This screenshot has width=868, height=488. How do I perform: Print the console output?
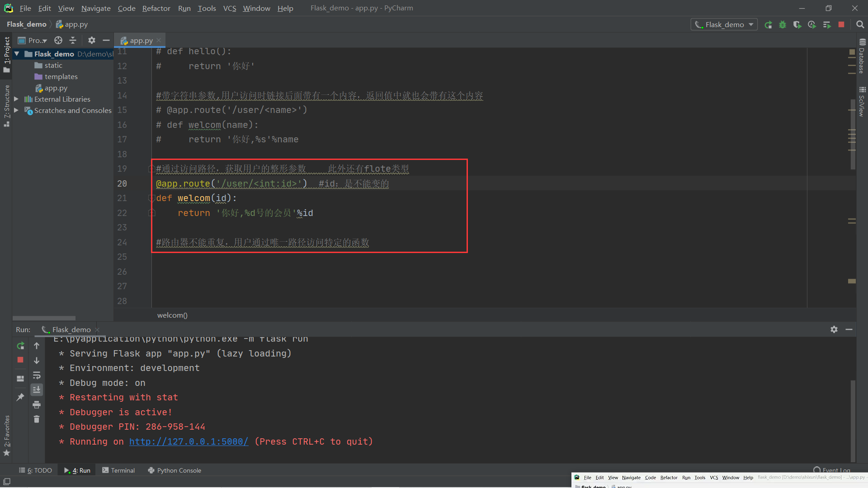point(37,404)
